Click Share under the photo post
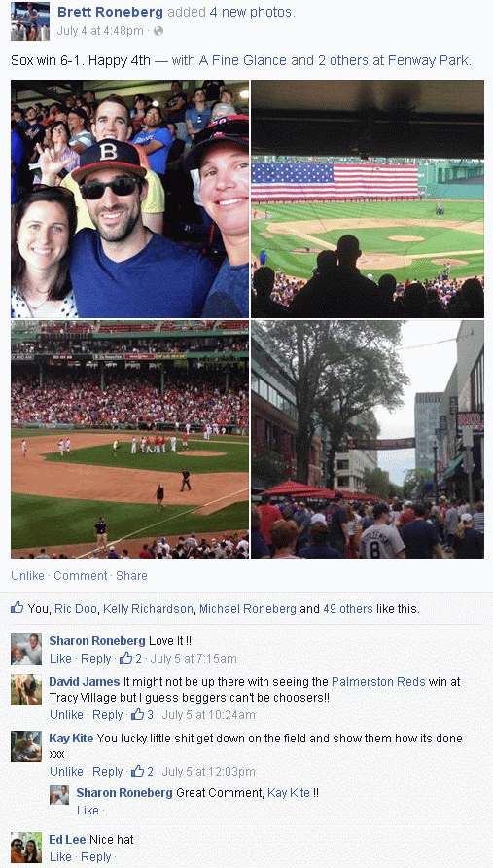This screenshot has height=868, width=493. [x=131, y=576]
